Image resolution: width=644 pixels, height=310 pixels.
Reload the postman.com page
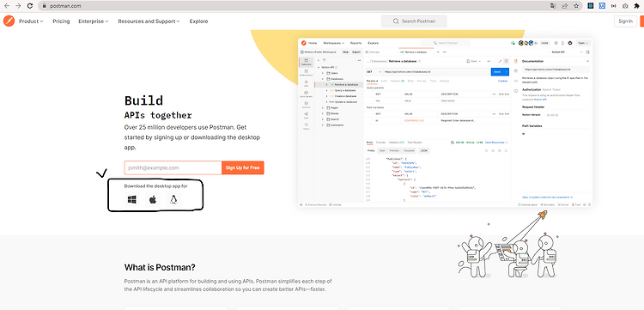30,6
